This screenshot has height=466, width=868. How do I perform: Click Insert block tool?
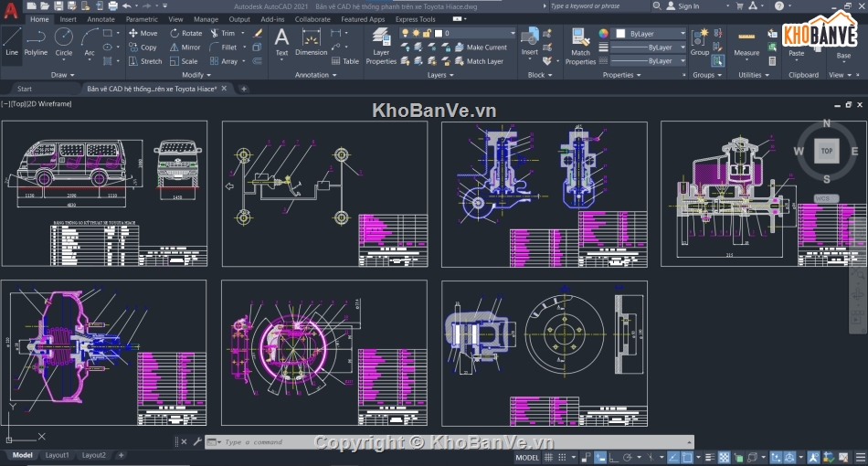529,42
